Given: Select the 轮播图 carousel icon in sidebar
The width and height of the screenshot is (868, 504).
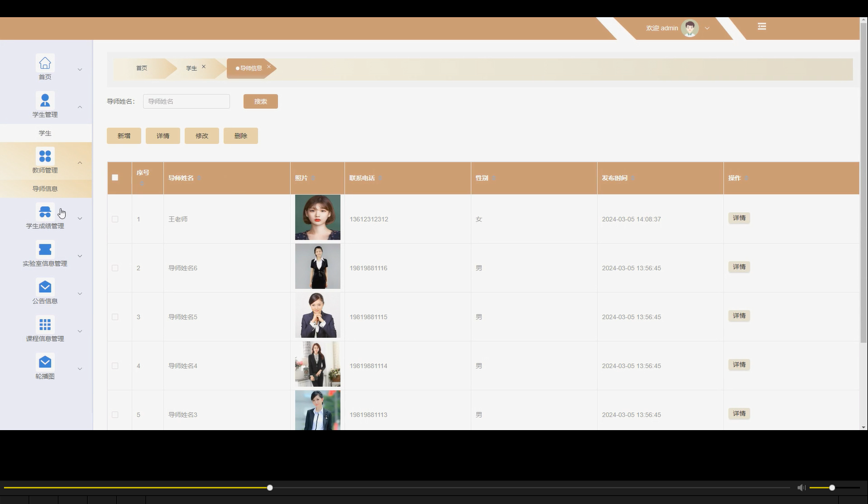Looking at the screenshot, I should click(45, 361).
